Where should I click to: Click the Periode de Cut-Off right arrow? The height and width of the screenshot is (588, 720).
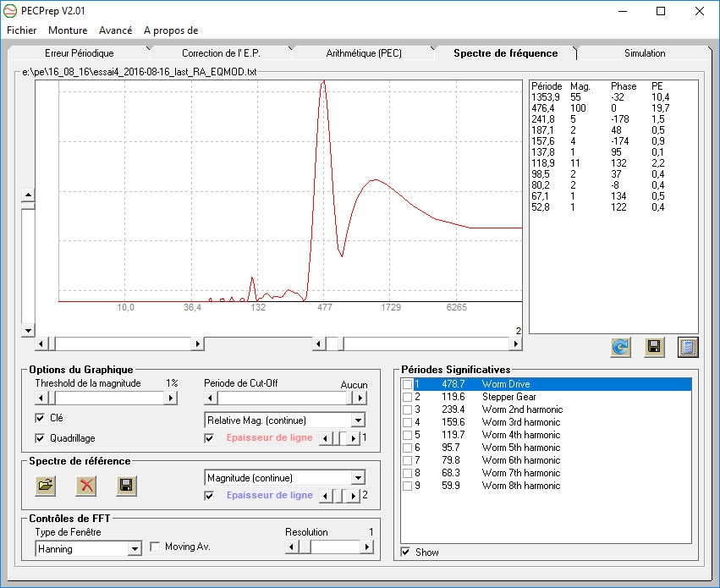pos(360,398)
